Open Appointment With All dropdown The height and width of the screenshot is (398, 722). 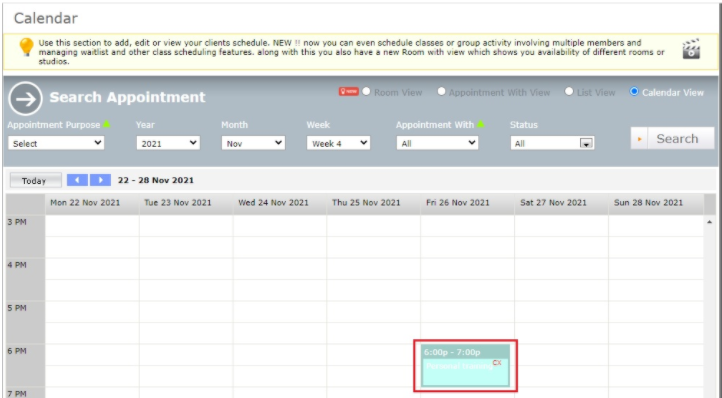click(437, 143)
